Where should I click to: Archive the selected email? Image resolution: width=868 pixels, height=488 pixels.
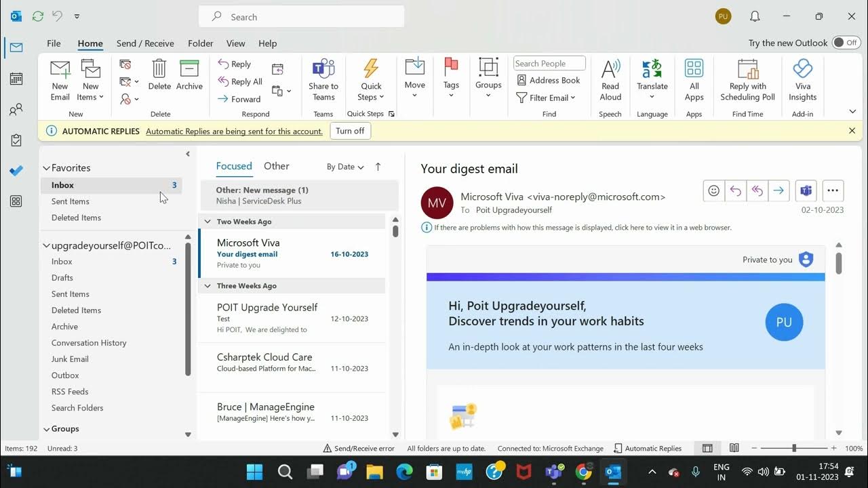pyautogui.click(x=189, y=75)
